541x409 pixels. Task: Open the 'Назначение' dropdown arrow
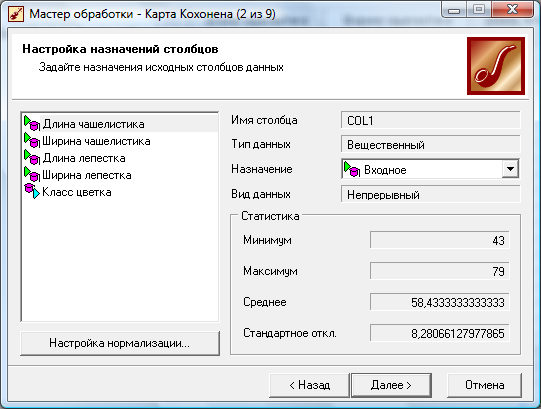[510, 169]
